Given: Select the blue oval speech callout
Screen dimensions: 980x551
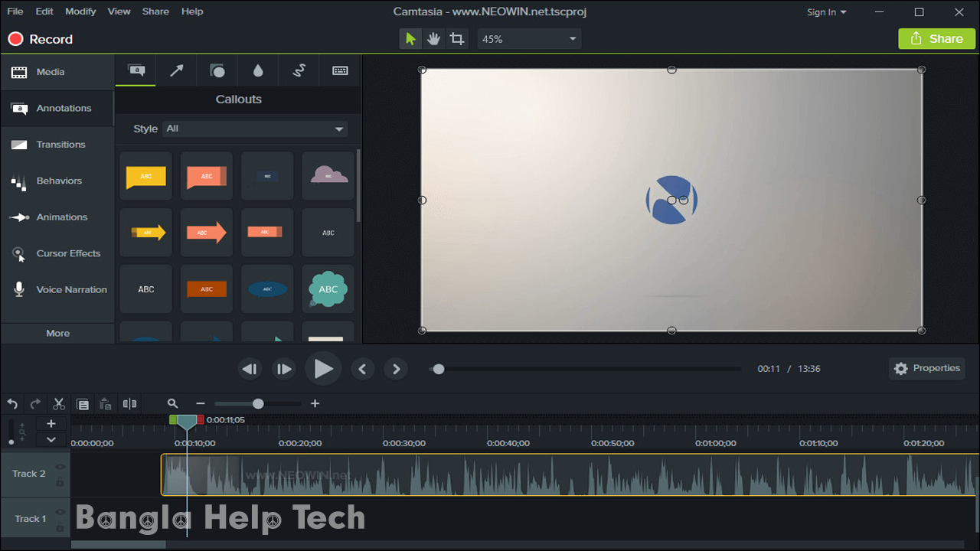Looking at the screenshot, I should click(x=268, y=289).
